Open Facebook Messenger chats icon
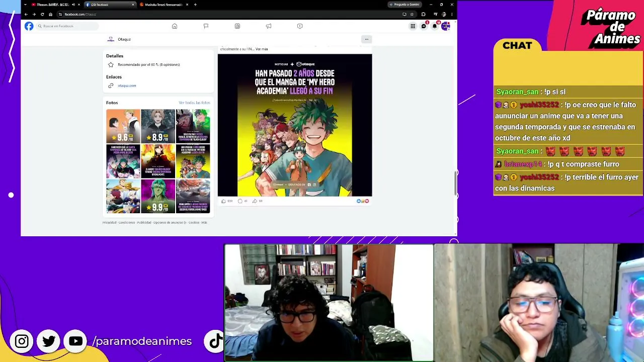The width and height of the screenshot is (644, 362). (424, 26)
